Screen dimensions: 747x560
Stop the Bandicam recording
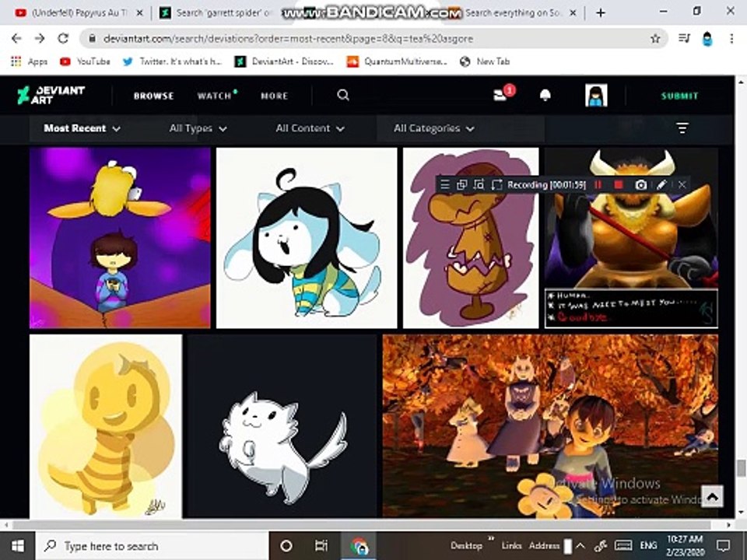click(x=619, y=185)
